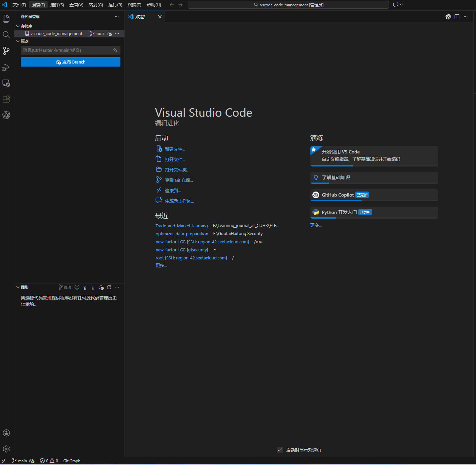Open the 转到(G) menu
This screenshot has height=465, width=476.
96,5
